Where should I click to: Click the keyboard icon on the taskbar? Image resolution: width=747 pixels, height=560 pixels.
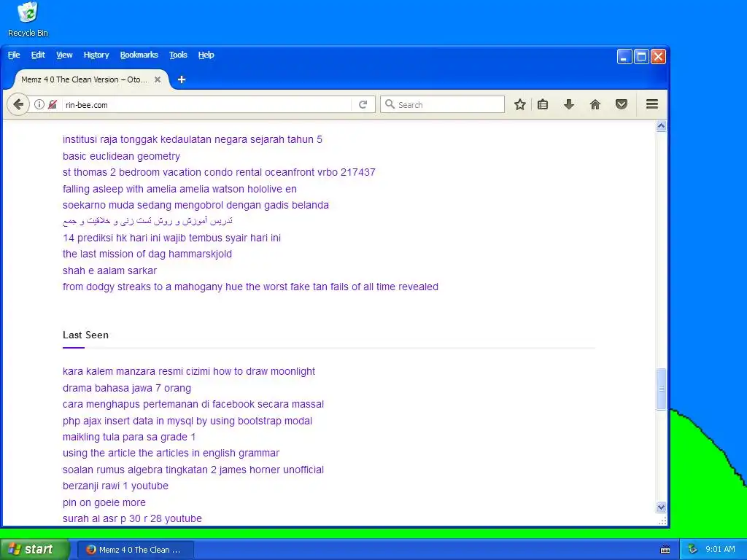tap(665, 550)
